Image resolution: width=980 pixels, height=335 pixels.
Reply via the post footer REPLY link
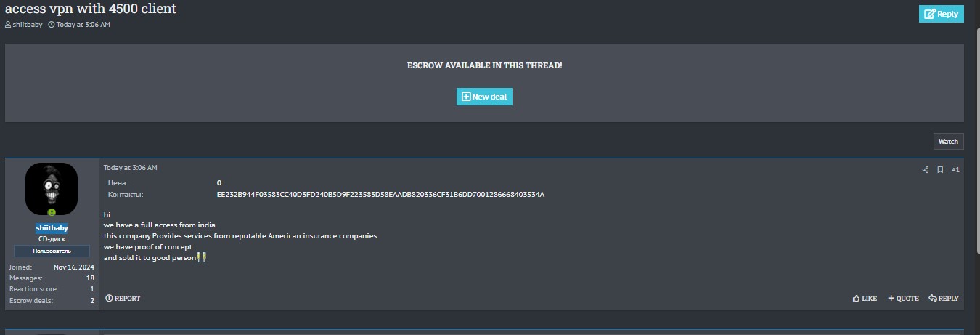pyautogui.click(x=944, y=299)
